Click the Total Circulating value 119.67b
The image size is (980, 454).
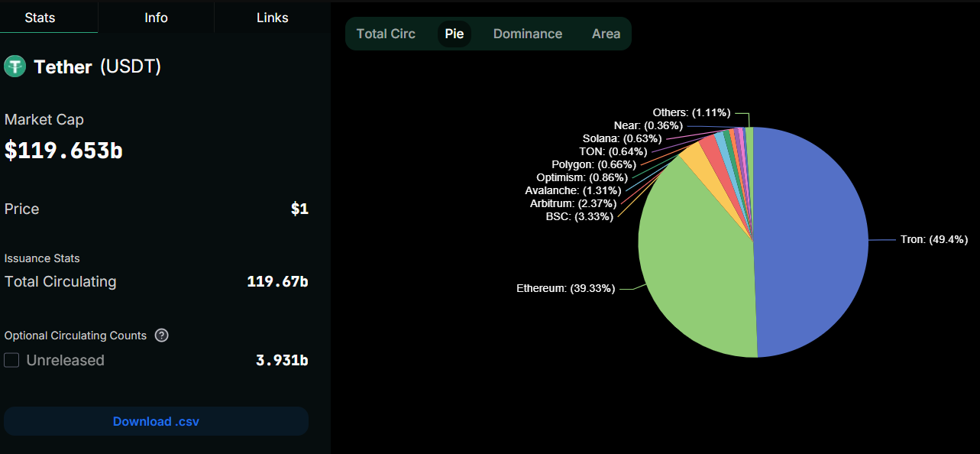point(277,281)
